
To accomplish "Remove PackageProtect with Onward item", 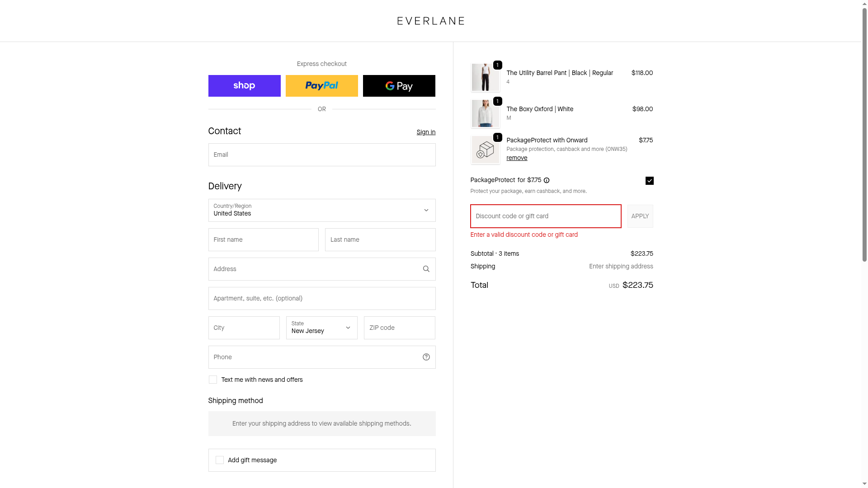I will pos(517,158).
